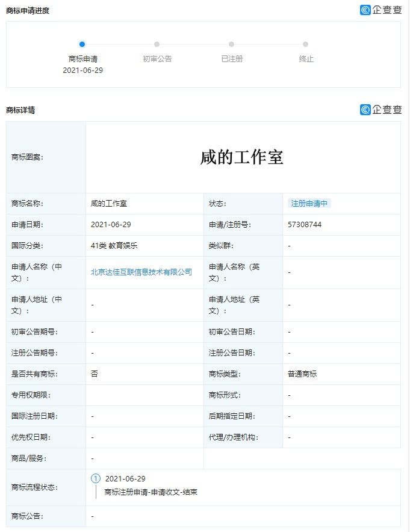Click the 状态 field label
Viewport: 410px width, 532px height.
[217, 204]
